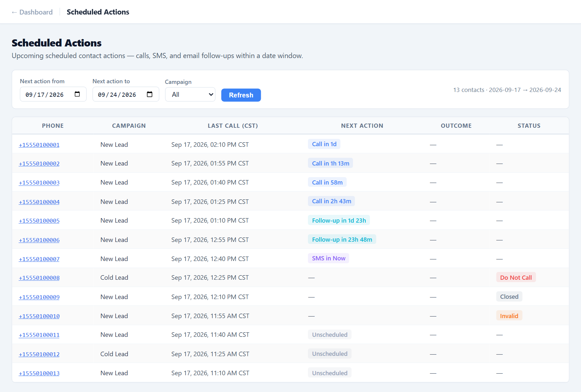
Task: Click last call 'Sep 17, 2026, 01:55 PM CST'
Action: [x=210, y=163]
